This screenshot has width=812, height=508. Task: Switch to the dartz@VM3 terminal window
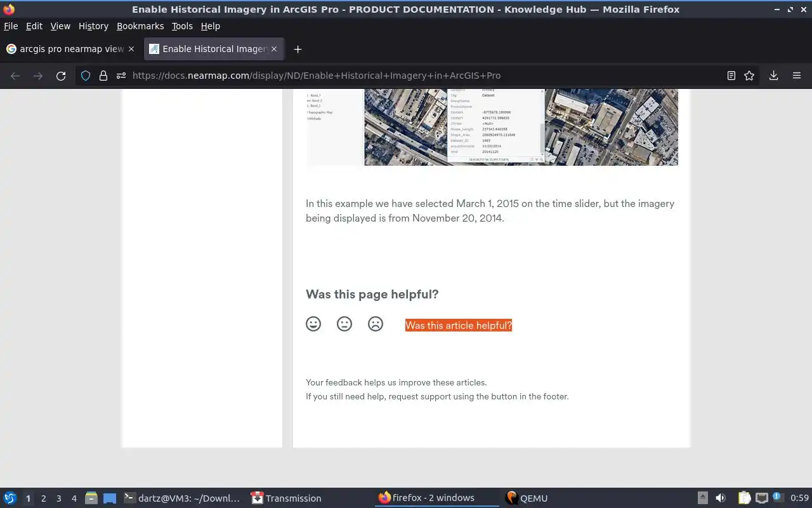click(x=182, y=498)
